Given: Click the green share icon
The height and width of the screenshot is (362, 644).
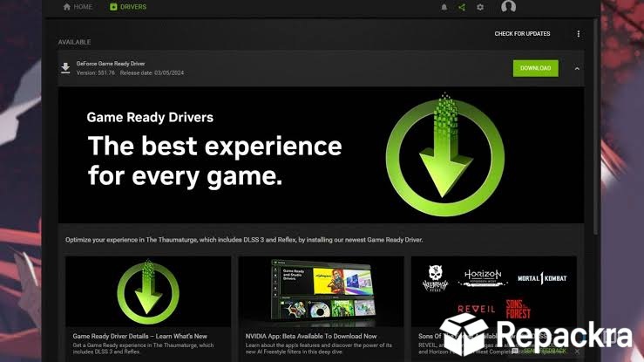Looking at the screenshot, I should (462, 7).
